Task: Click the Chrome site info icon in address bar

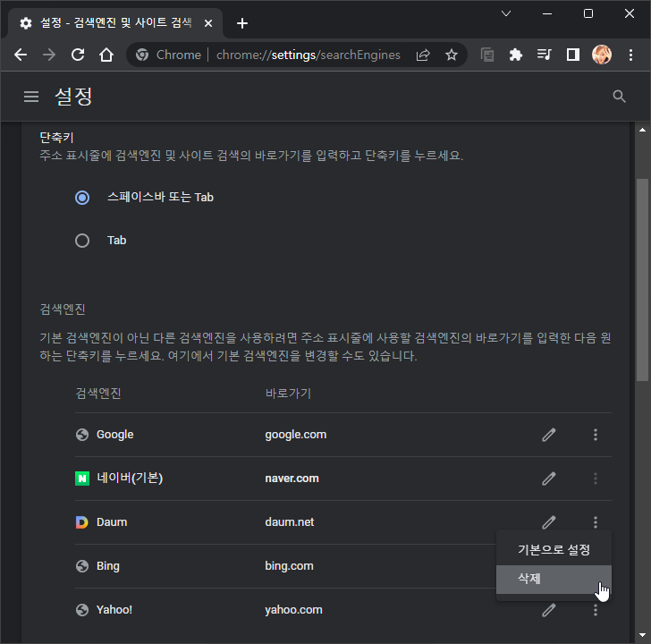Action: [x=142, y=55]
